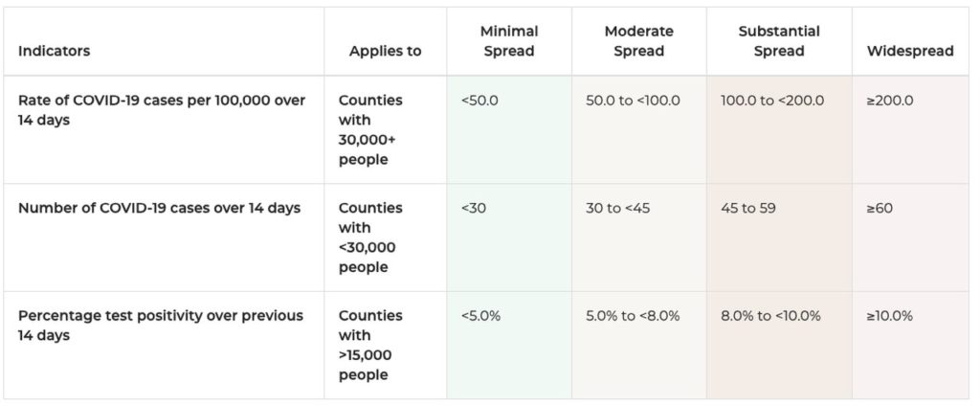This screenshot has height=406, width=980.
Task: Select Percentage test positivity row label
Action: pyautogui.click(x=161, y=326)
